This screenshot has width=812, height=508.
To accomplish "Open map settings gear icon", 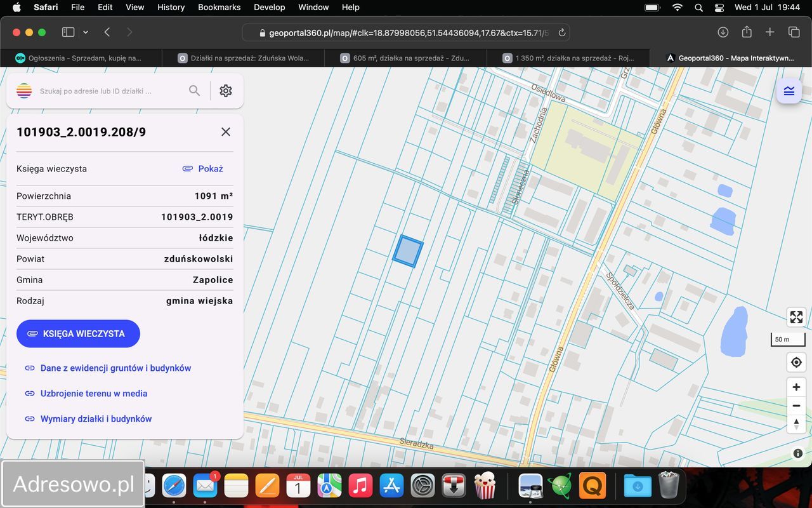I will (x=226, y=91).
